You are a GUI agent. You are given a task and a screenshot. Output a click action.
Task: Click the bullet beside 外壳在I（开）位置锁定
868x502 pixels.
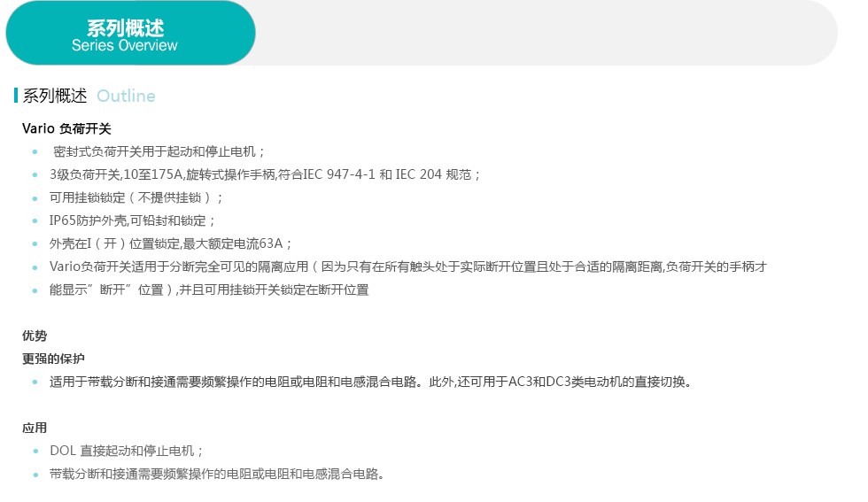(x=35, y=244)
